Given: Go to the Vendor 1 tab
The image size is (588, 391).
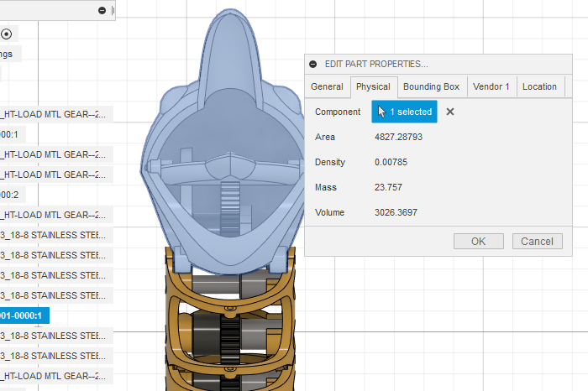Looking at the screenshot, I should point(491,86).
